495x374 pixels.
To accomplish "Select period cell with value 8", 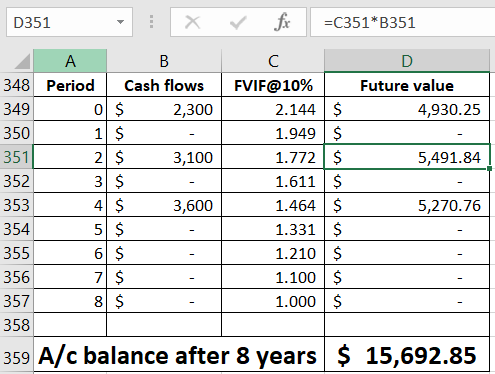I will [x=70, y=301].
